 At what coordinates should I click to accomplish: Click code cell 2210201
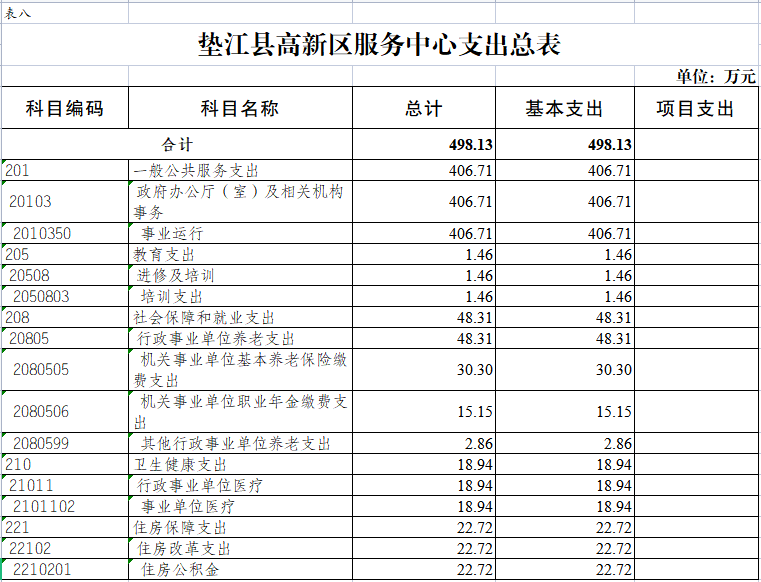point(65,569)
